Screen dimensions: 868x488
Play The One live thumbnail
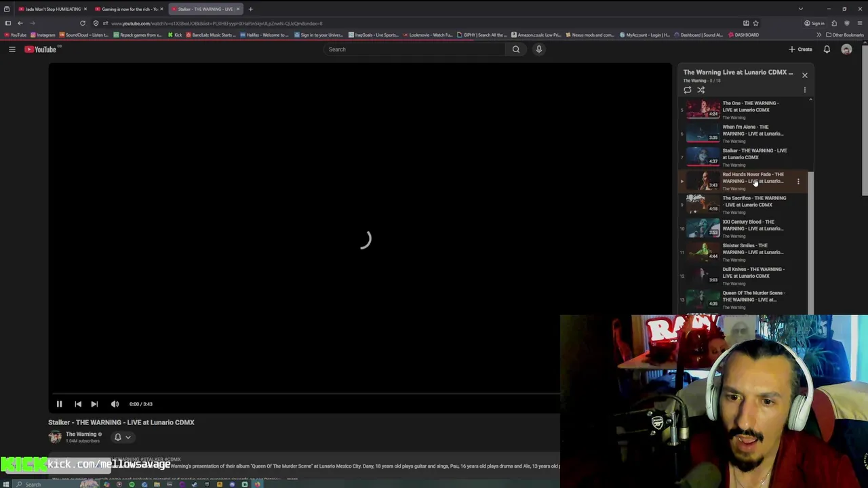pos(703,110)
